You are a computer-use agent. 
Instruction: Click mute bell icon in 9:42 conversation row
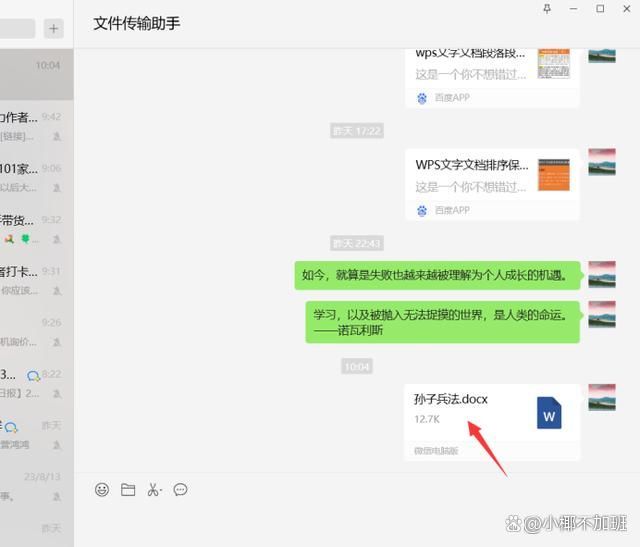point(57,136)
